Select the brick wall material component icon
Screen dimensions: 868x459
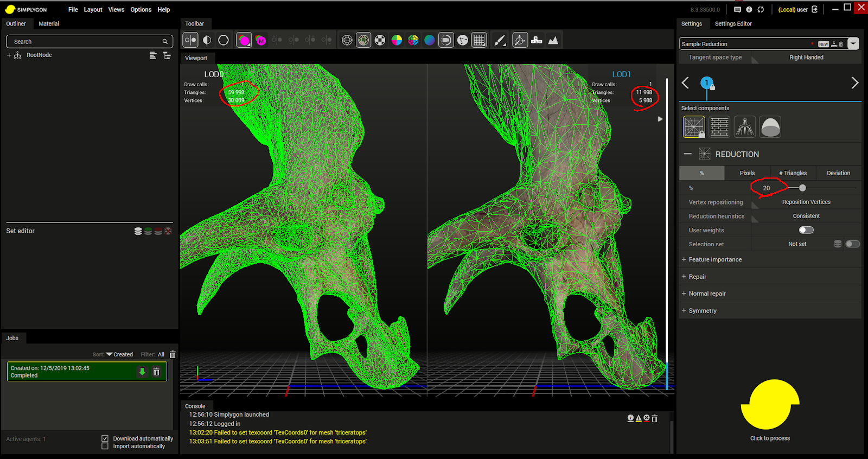[719, 127]
